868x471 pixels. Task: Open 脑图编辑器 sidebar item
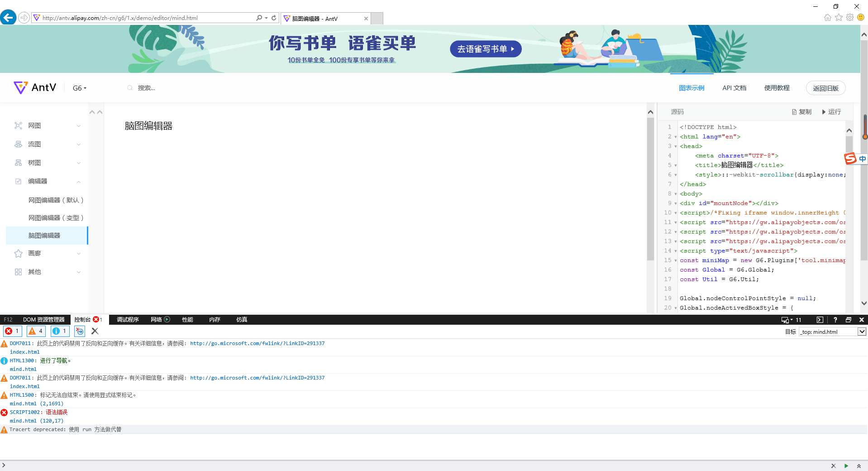[x=47, y=235]
